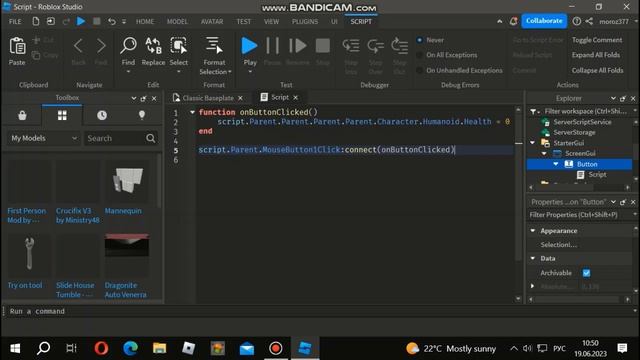Click the quick-access blue Play icon
The image size is (640, 360).
click(81, 21)
